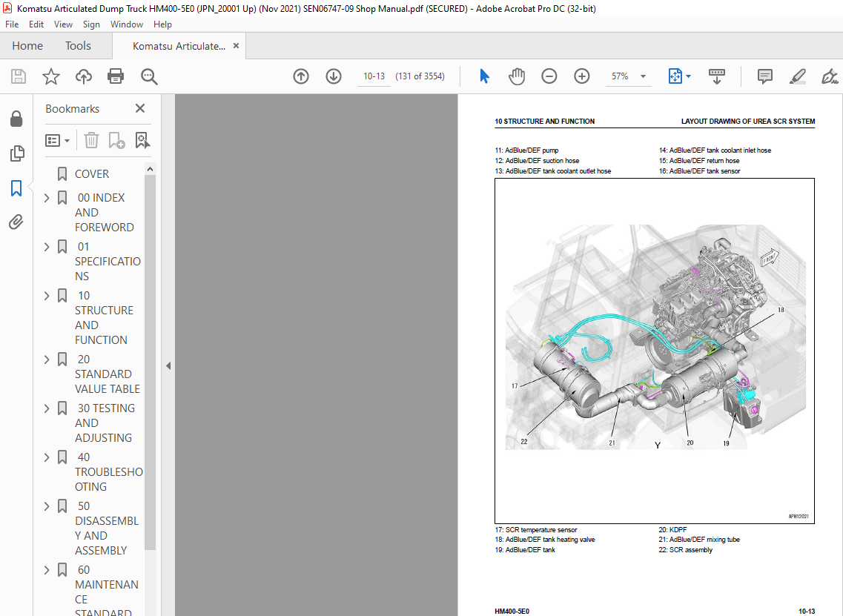This screenshot has height=616, width=843.
Task: Add a new bookmark icon
Action: (x=116, y=140)
